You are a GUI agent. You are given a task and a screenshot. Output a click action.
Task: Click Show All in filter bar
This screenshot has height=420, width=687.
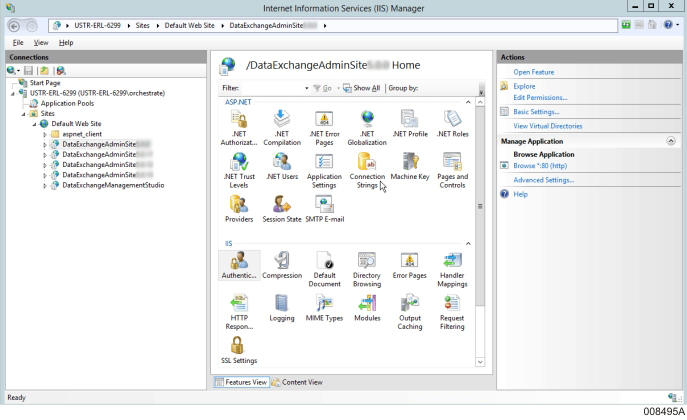pyautogui.click(x=362, y=88)
